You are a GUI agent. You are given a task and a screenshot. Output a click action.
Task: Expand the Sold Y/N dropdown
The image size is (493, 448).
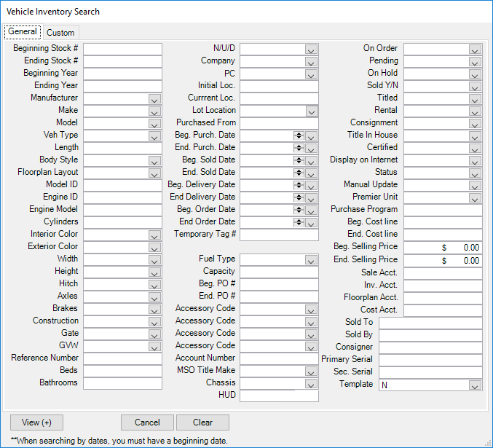click(x=475, y=87)
